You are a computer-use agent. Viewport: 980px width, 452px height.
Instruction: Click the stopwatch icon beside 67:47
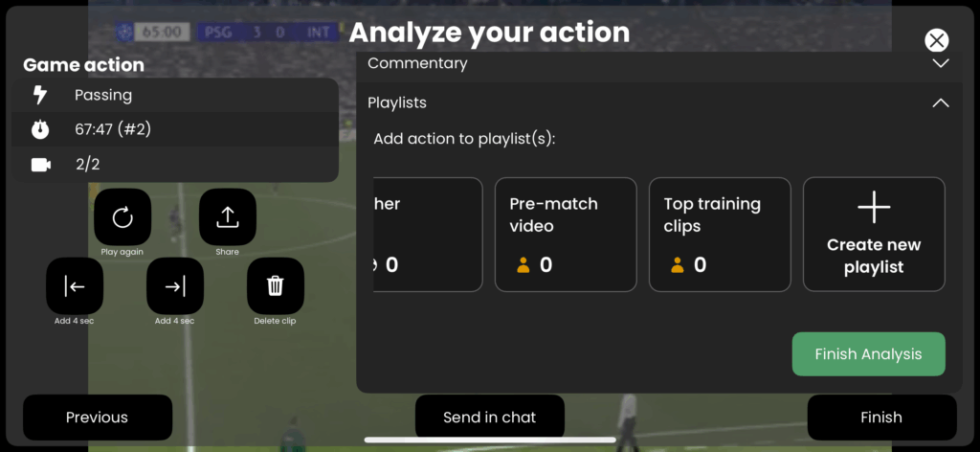(x=40, y=129)
